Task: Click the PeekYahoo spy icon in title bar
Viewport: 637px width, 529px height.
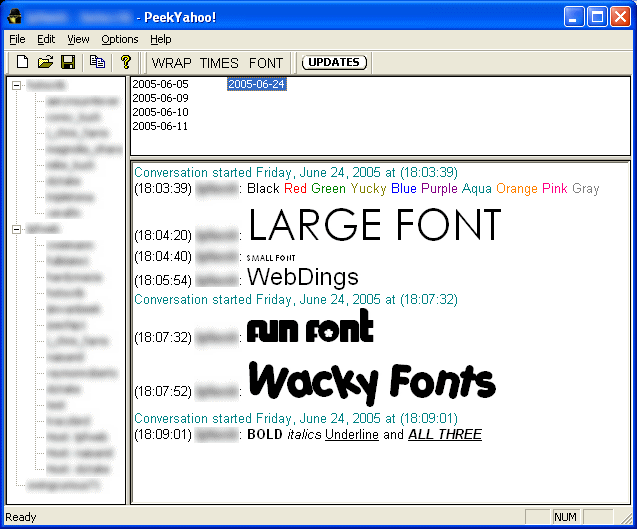Action: pyautogui.click(x=14, y=17)
